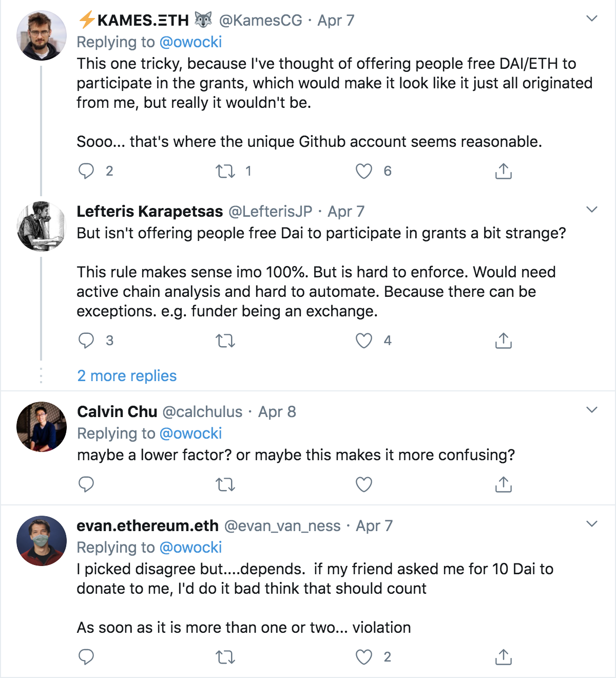Open more options on KAMES.ETH tweet
The image size is (616, 678).
coord(592,19)
